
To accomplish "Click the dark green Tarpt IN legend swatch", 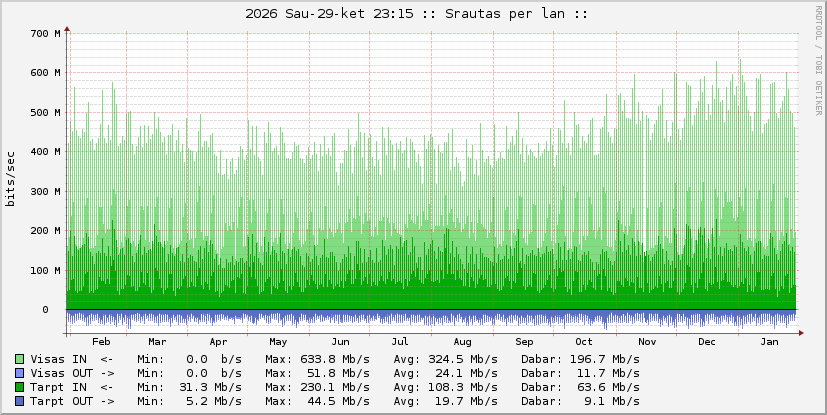I will (x=20, y=387).
